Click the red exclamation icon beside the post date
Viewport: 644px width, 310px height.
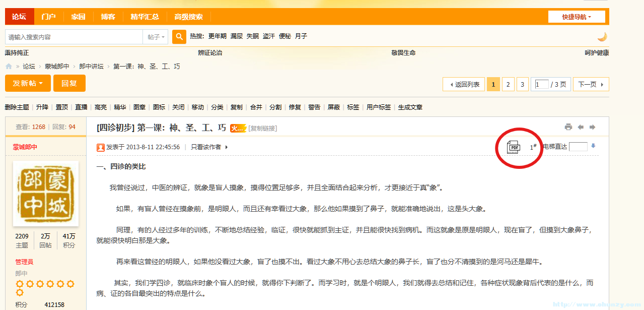pyautogui.click(x=101, y=147)
